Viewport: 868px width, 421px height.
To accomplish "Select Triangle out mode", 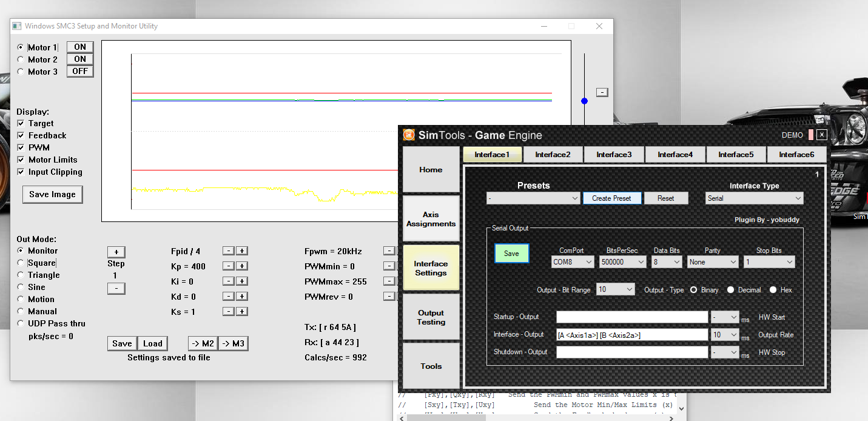I will (21, 275).
